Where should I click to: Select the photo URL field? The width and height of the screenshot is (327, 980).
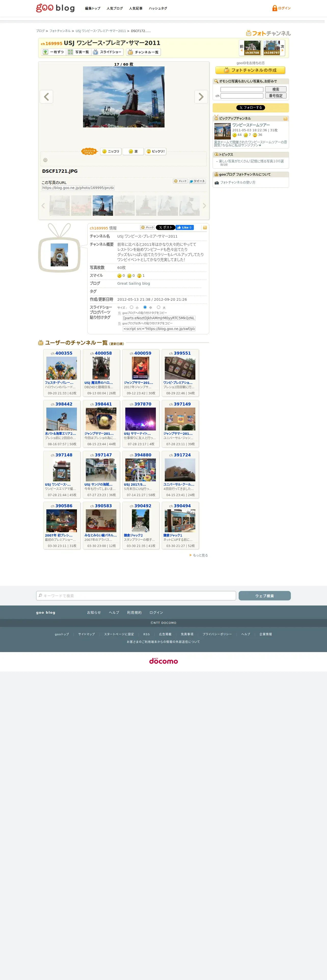78,188
